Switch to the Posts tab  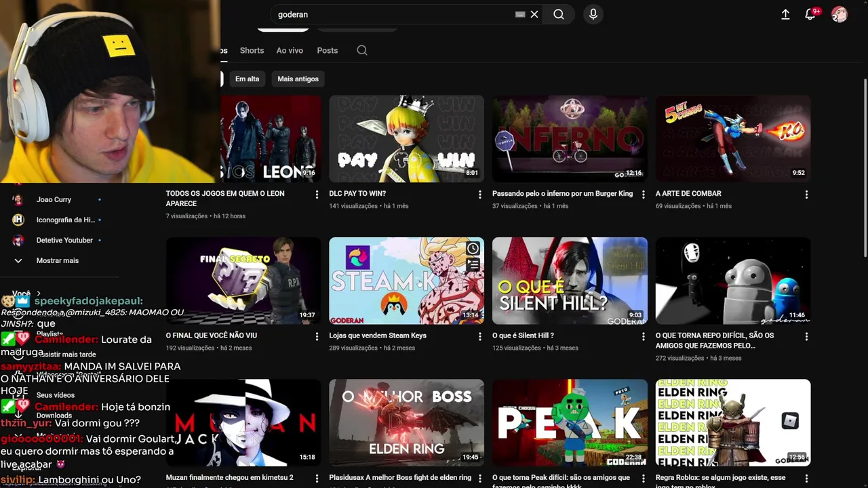(327, 50)
